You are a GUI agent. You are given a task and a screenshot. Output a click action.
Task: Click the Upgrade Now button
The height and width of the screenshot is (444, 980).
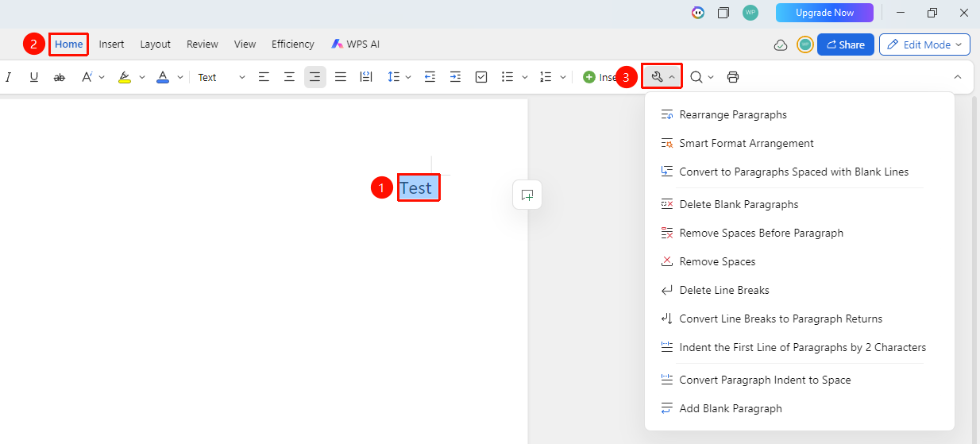pyautogui.click(x=824, y=13)
